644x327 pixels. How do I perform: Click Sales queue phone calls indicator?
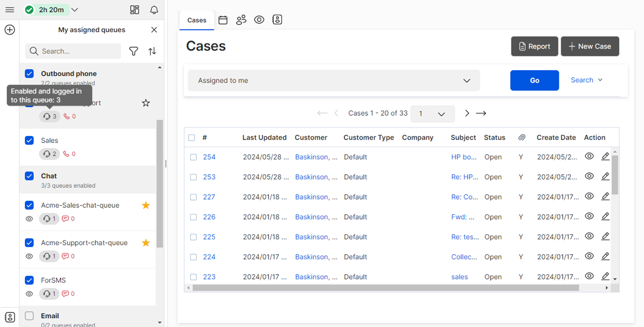[x=69, y=154]
